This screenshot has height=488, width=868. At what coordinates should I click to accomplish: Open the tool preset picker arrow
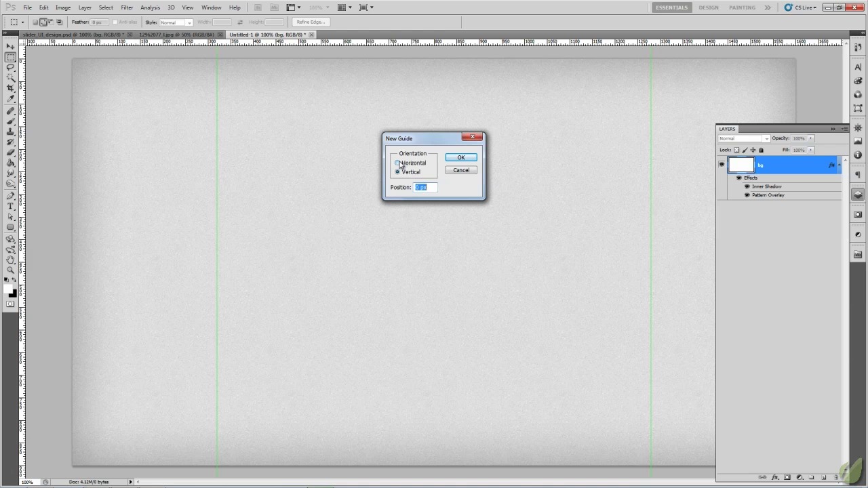click(22, 22)
